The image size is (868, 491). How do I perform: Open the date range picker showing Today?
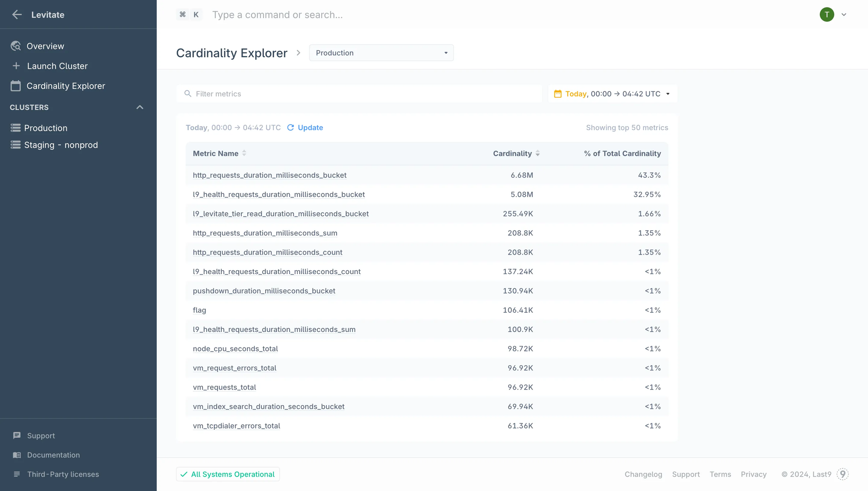612,94
